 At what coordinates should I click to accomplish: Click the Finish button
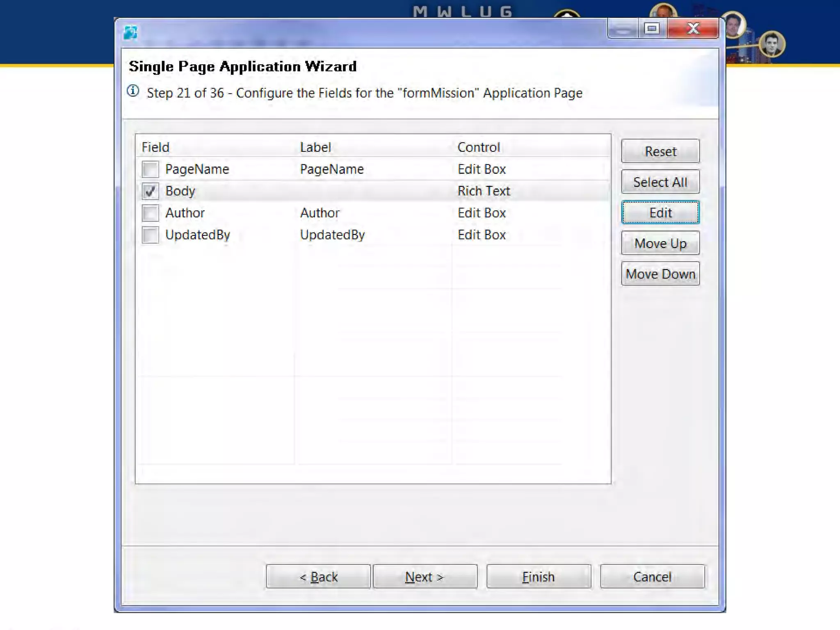[539, 577]
